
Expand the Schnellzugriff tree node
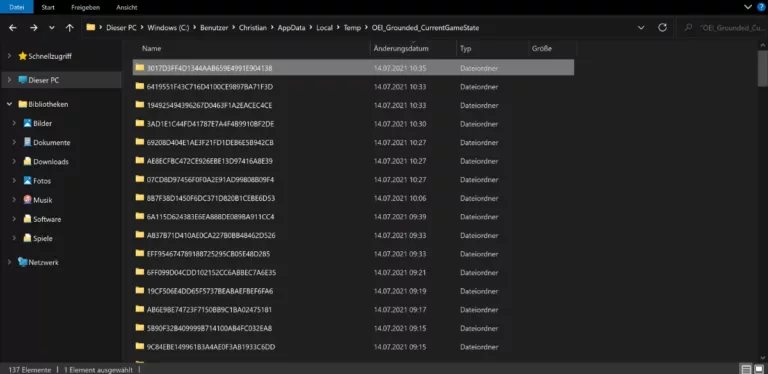click(x=9, y=56)
